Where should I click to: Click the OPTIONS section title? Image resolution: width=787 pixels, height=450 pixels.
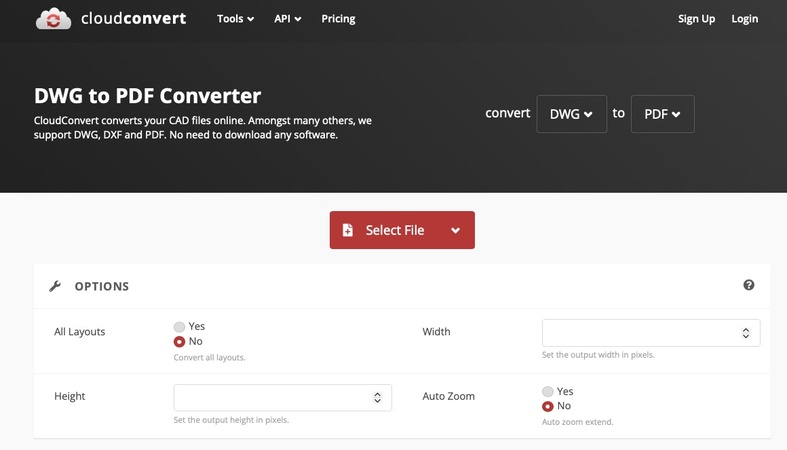point(102,286)
